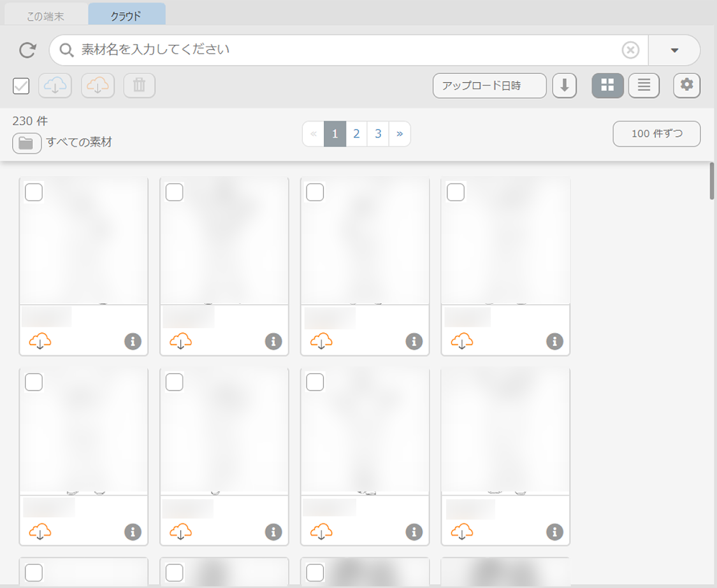The image size is (717, 588).
Task: Check the first material card in top row
Action: pyautogui.click(x=34, y=192)
